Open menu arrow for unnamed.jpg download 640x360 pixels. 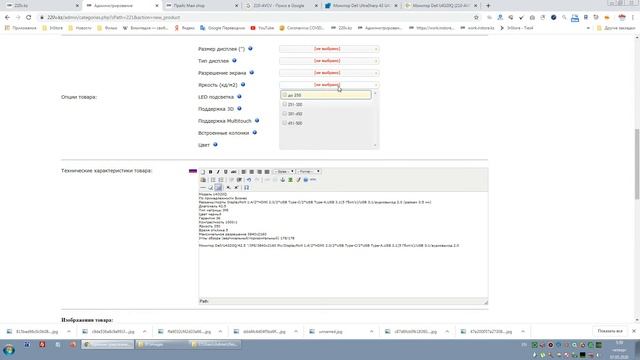coord(371,331)
